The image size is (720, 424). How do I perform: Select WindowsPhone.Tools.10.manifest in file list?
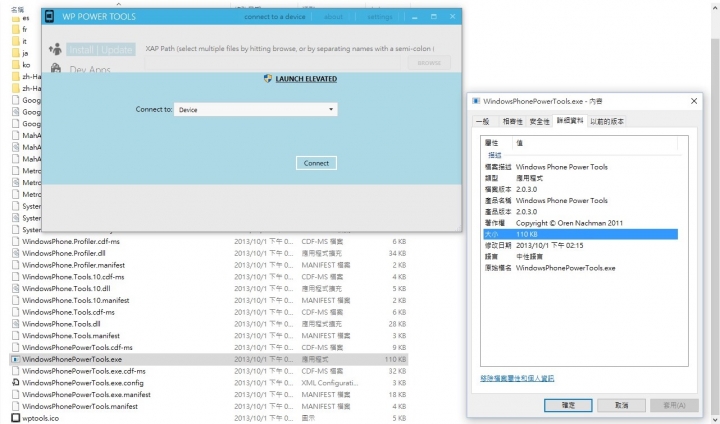(208, 300)
